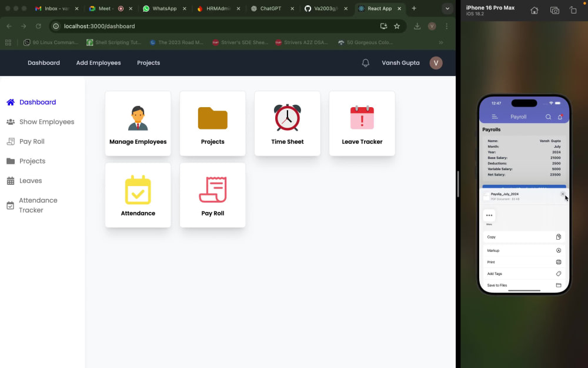The image size is (588, 368).
Task: Go back in Chrome history
Action: [9, 26]
